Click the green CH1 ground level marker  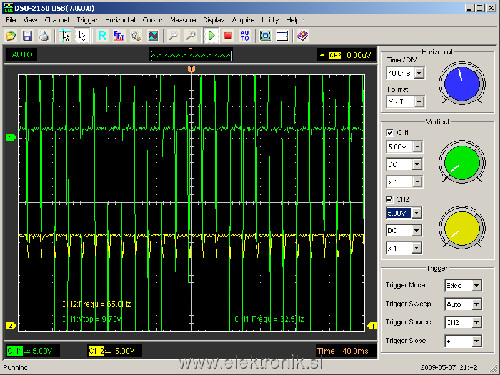11,137
